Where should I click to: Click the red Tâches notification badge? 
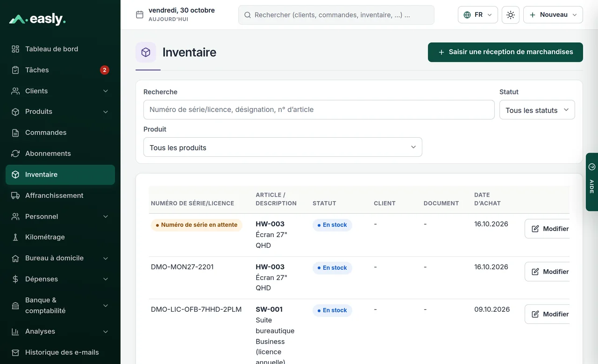[105, 70]
